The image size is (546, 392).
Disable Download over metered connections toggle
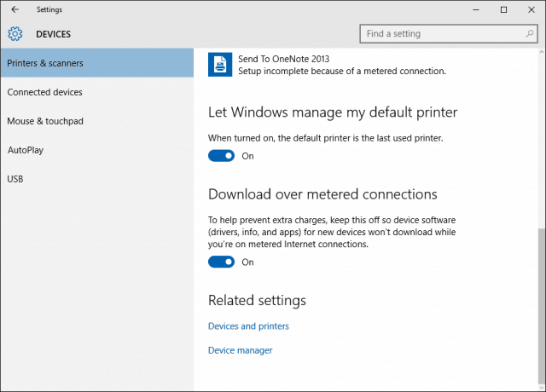[222, 262]
